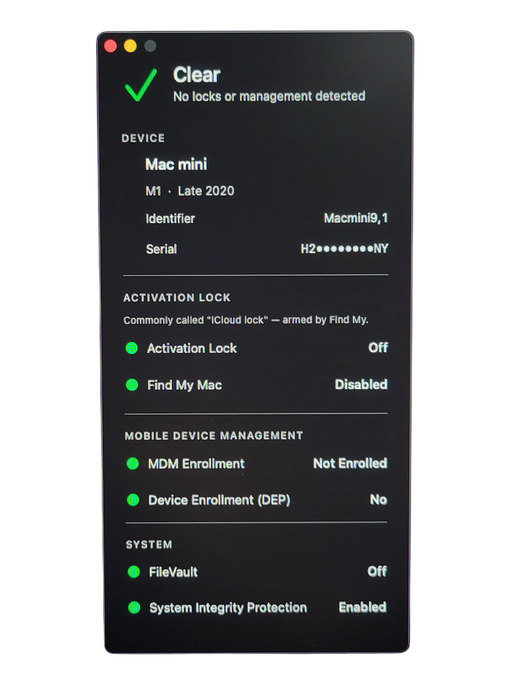The image size is (525, 700).
Task: Click the ACTIVATION LOCK section header
Action: 177,298
